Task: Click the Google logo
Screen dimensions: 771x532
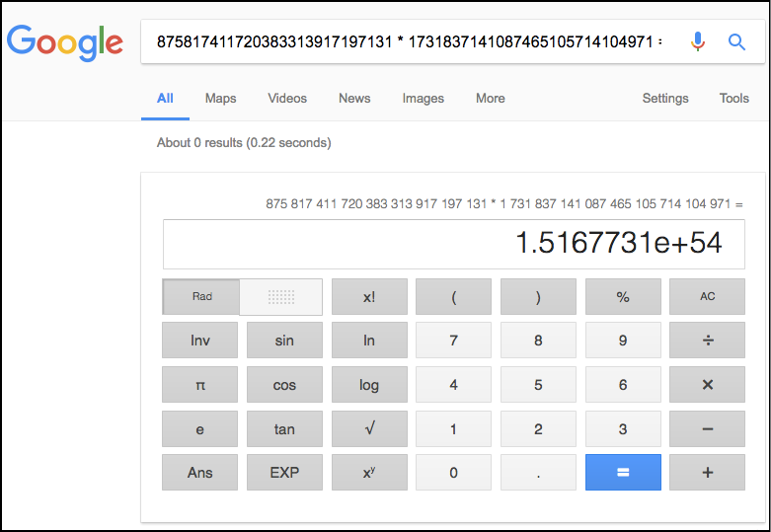Action: coord(64,42)
